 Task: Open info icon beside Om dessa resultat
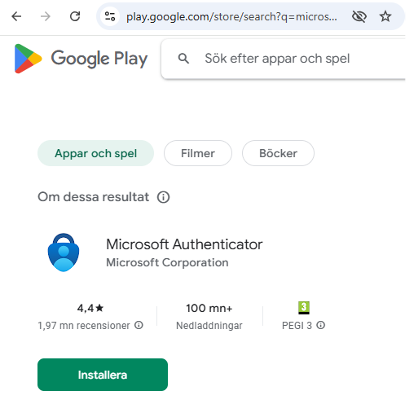(x=163, y=197)
